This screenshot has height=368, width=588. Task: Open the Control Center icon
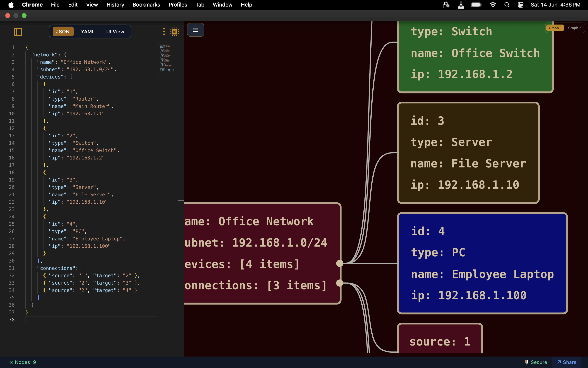520,5
